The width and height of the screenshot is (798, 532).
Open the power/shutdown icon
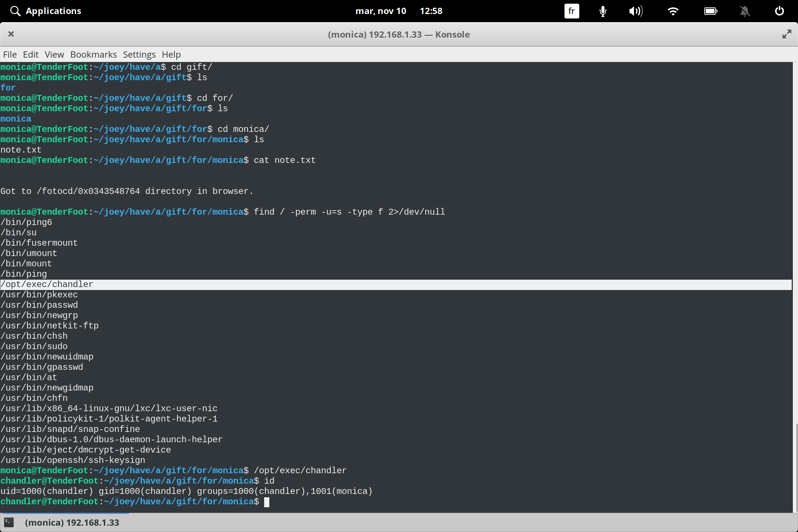pos(780,11)
